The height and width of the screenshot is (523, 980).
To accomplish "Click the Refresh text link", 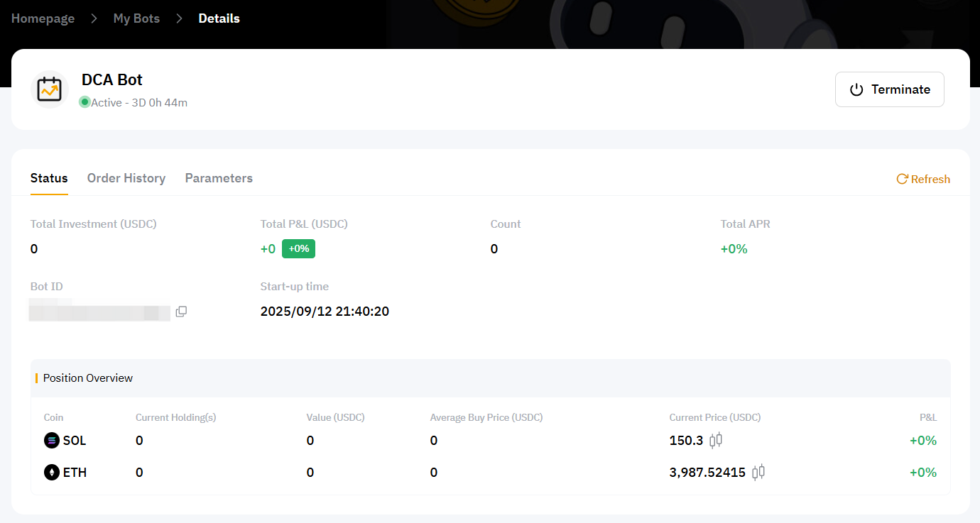I will [930, 180].
